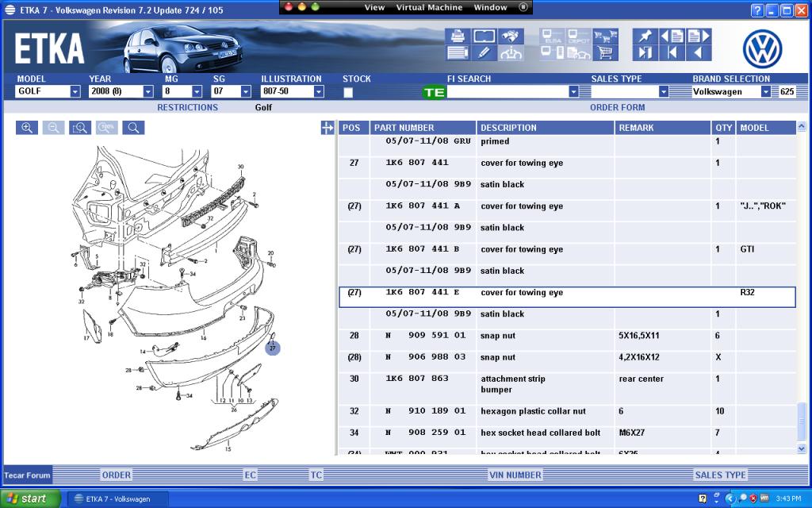The width and height of the screenshot is (812, 508).
Task: Click the green TE button
Action: click(434, 92)
